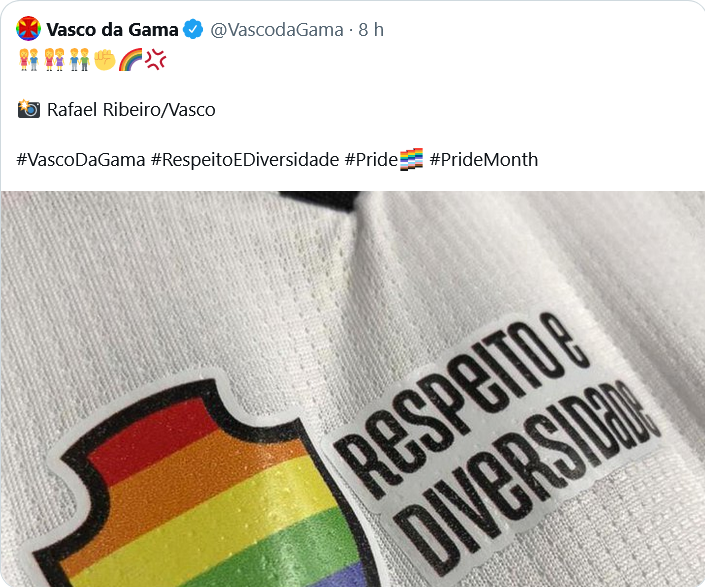705x587 pixels.
Task: Open the #RespeitoEDiversidade hashtag
Action: point(245,160)
